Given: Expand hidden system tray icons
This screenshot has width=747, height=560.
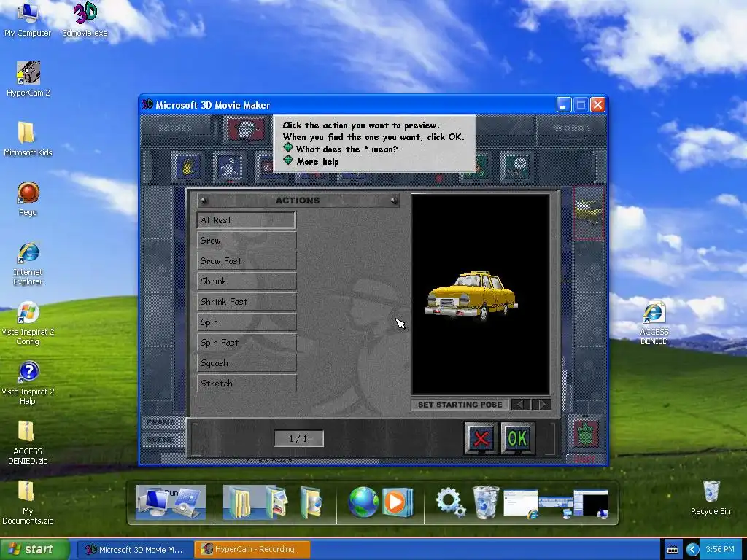Looking at the screenshot, I should [693, 550].
